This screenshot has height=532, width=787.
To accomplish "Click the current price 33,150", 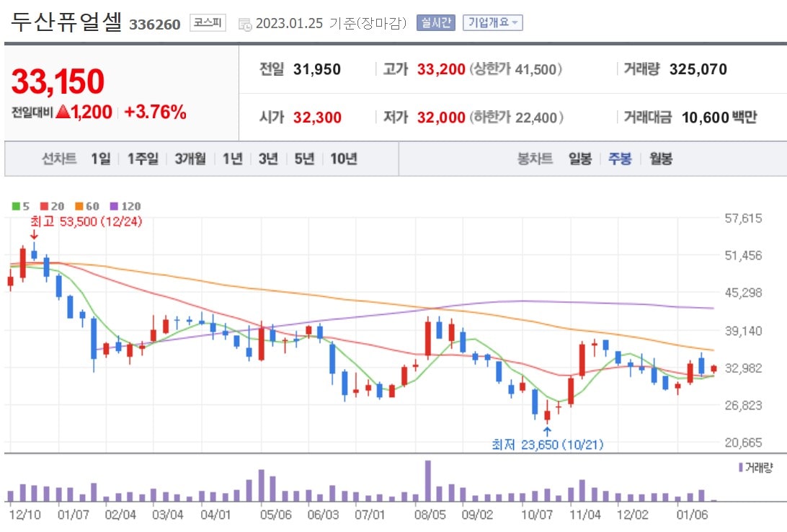I will tap(58, 81).
